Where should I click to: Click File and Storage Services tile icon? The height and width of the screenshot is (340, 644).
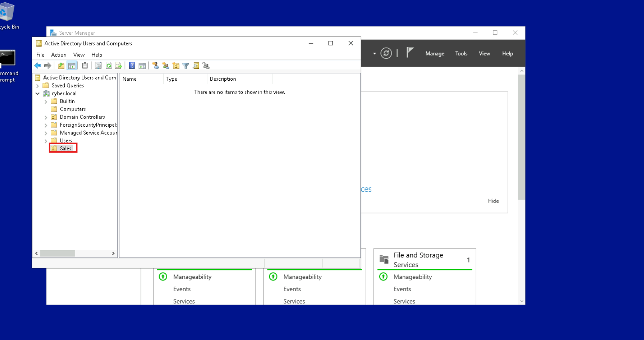[x=384, y=259]
